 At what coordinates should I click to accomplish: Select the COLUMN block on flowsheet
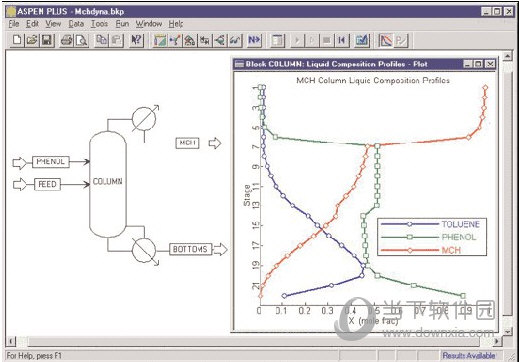108,184
